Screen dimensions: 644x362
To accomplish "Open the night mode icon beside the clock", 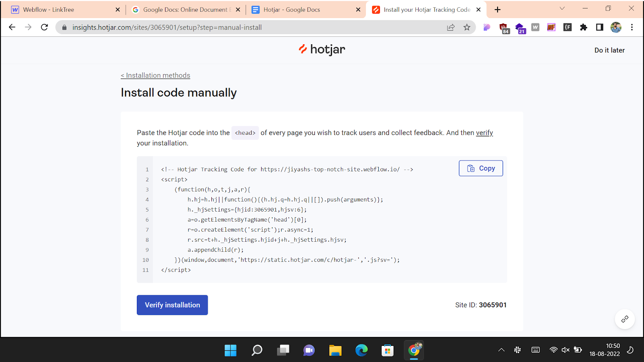I will click(630, 350).
